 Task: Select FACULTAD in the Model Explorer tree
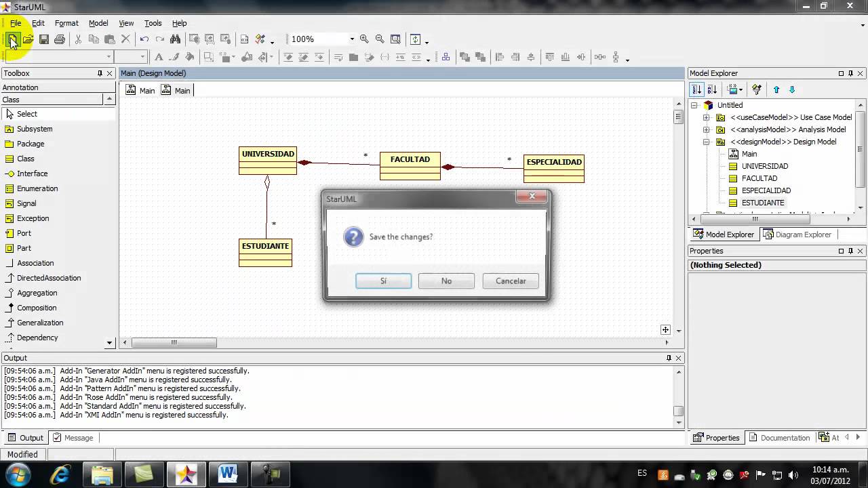coord(759,178)
